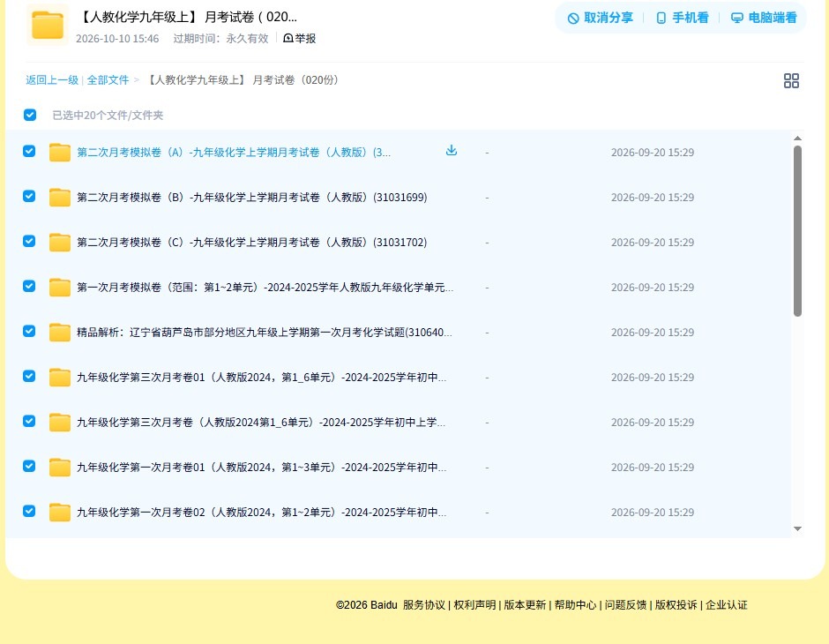The image size is (829, 644).
Task: Click the large share folder icon in header
Action: (48, 25)
